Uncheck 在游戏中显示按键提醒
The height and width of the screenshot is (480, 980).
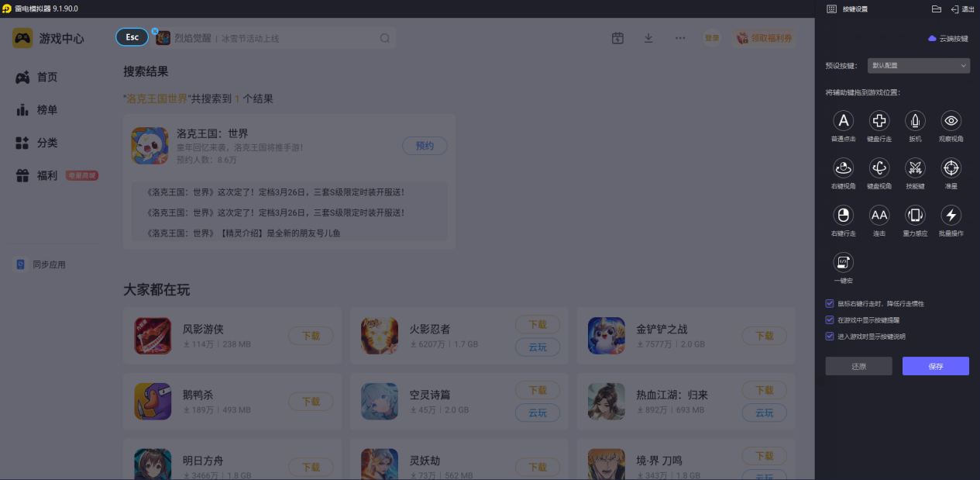pyautogui.click(x=829, y=321)
